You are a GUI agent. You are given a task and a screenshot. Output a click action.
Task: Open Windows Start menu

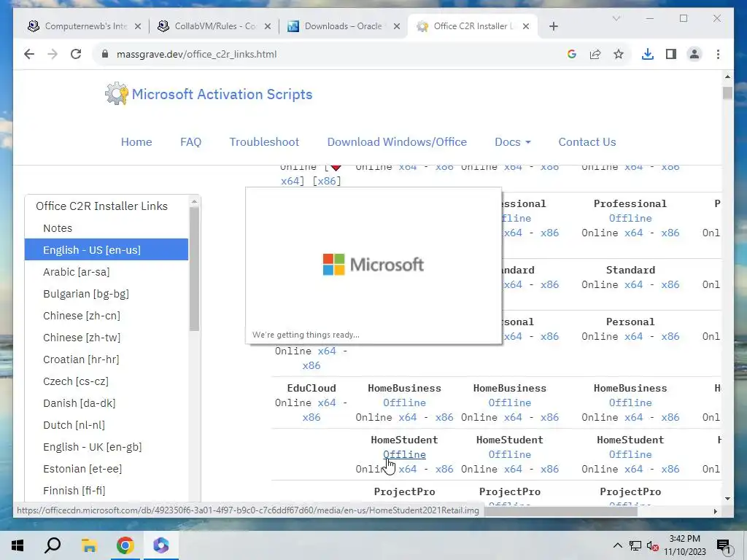click(x=18, y=545)
